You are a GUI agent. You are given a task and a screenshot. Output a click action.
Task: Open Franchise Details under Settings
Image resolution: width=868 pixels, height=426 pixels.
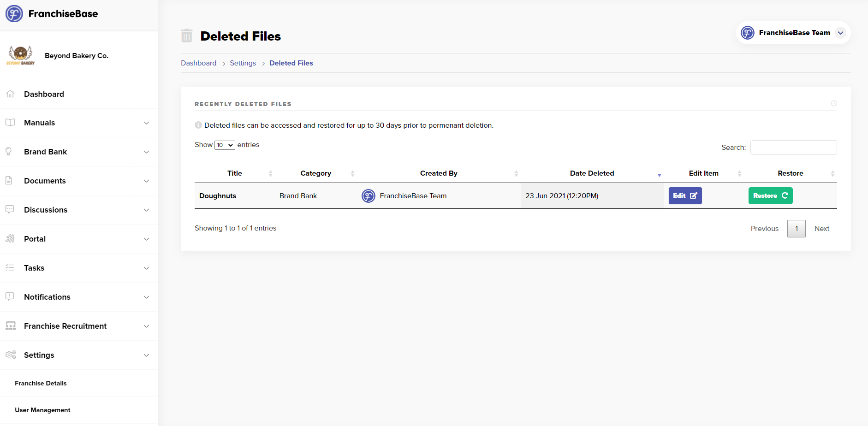41,383
